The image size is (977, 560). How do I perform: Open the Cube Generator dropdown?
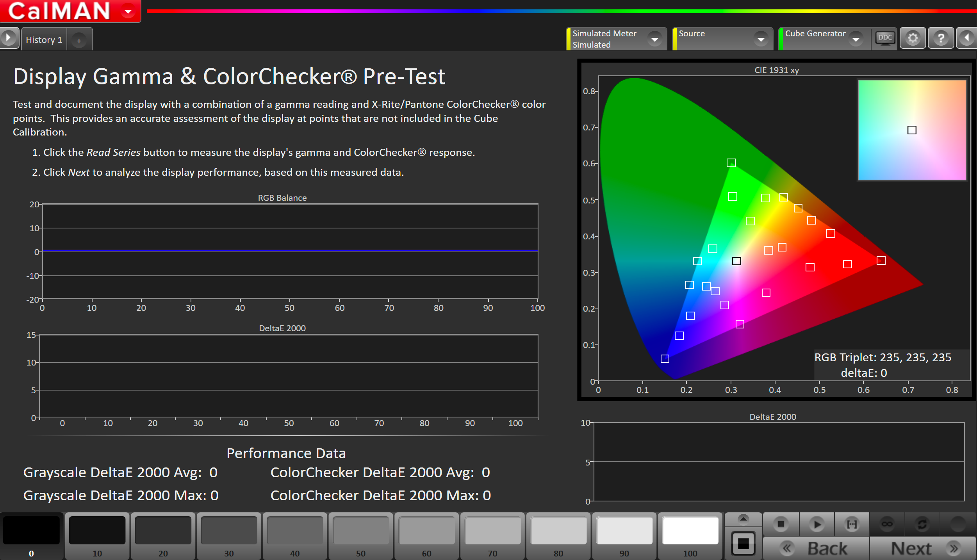pyautogui.click(x=856, y=39)
